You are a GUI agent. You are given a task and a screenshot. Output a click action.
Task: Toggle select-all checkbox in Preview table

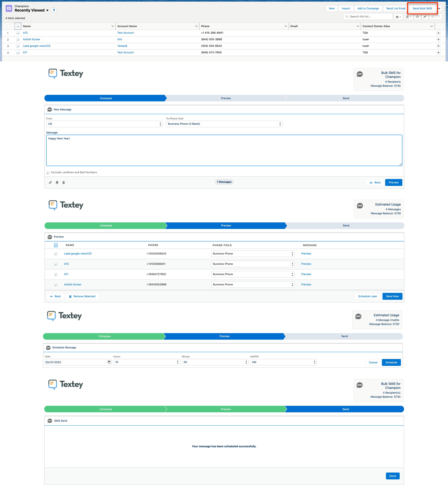click(56, 245)
